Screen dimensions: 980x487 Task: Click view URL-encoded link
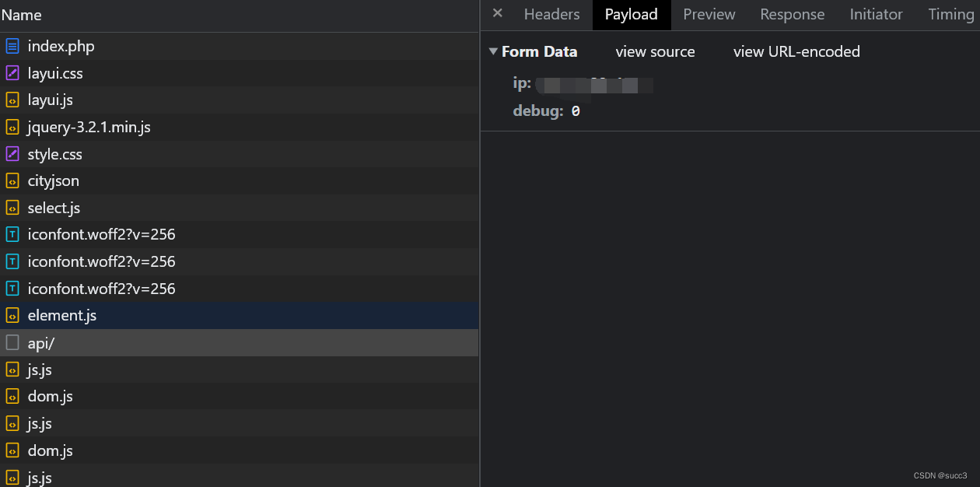796,52
